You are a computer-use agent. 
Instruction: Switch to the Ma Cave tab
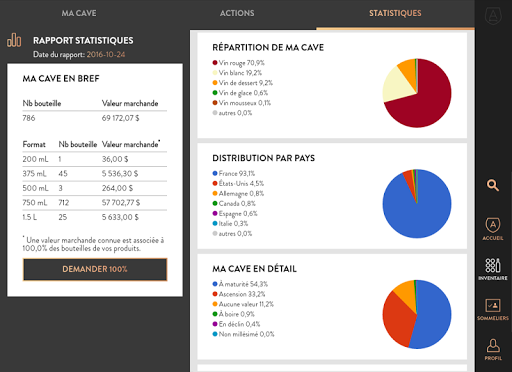[79, 13]
